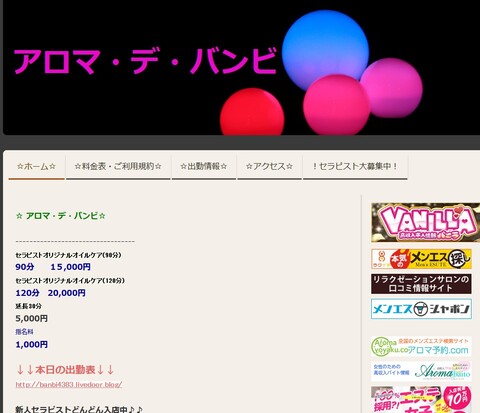Open the アロマ予約.com banner
This screenshot has width=480, height=413.
coord(421,347)
